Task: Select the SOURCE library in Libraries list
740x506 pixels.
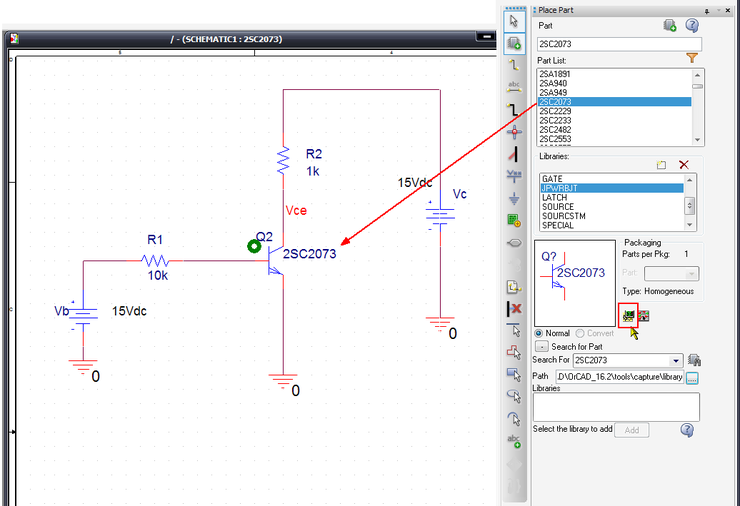Action: coord(557,207)
